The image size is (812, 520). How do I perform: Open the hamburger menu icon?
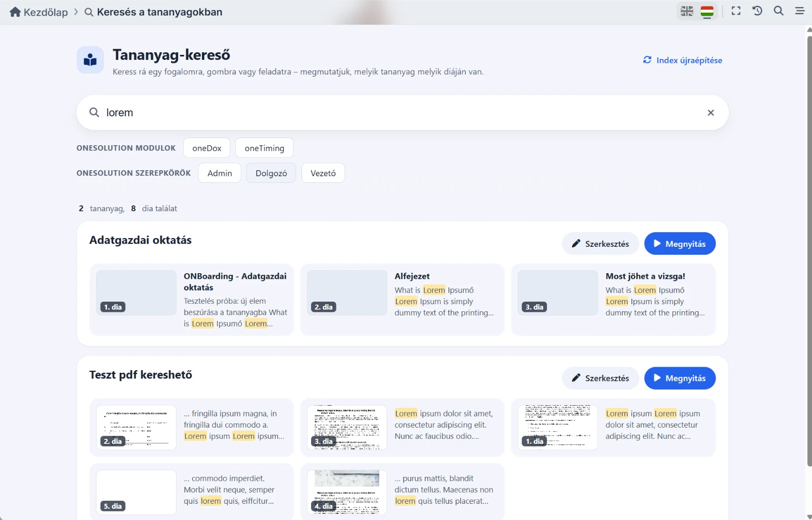pos(800,11)
